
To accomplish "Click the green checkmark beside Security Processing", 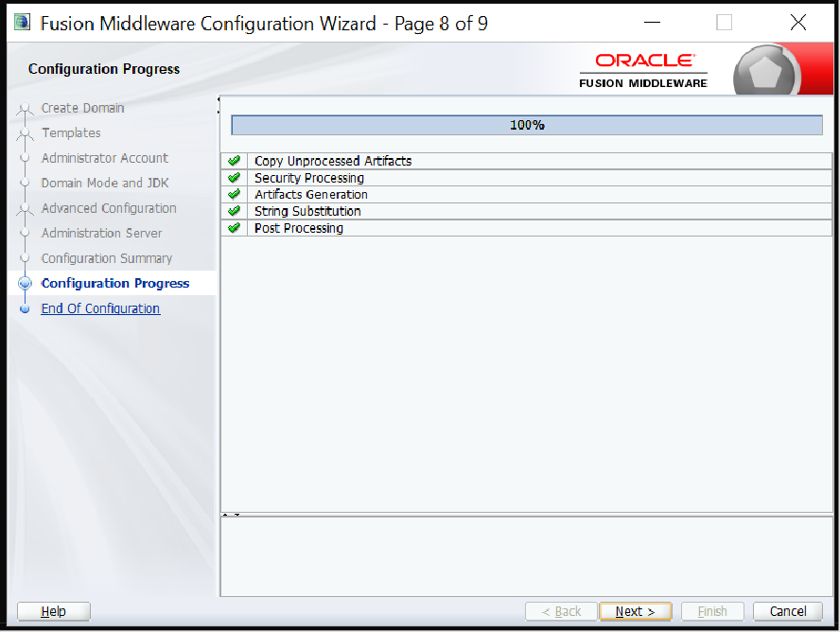I will 234,178.
